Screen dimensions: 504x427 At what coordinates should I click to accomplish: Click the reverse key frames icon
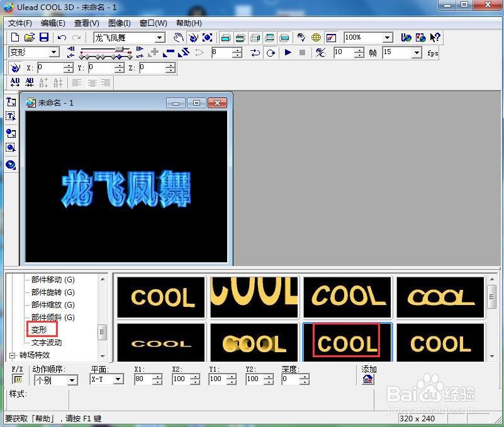pyautogui.click(x=184, y=52)
